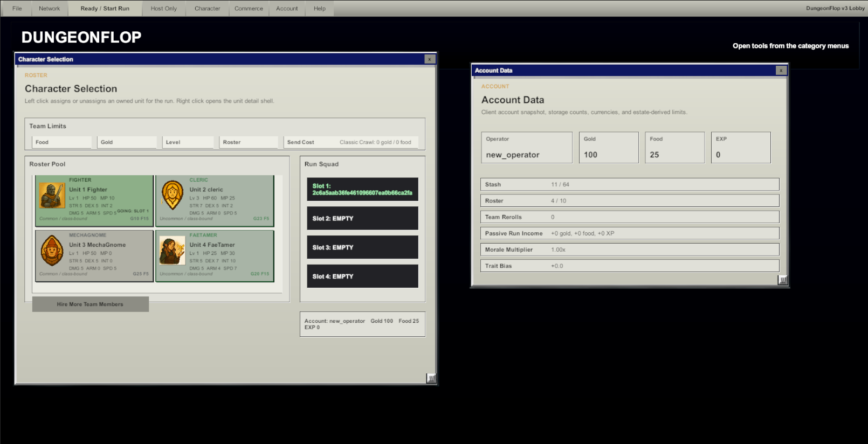Image resolution: width=868 pixels, height=444 pixels.
Task: Close the Account Data window
Action: 781,71
